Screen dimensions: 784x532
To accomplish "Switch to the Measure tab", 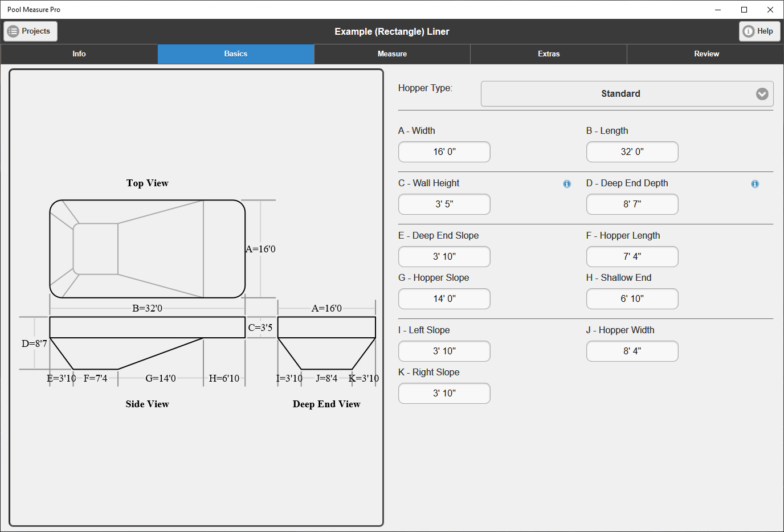I will [392, 54].
